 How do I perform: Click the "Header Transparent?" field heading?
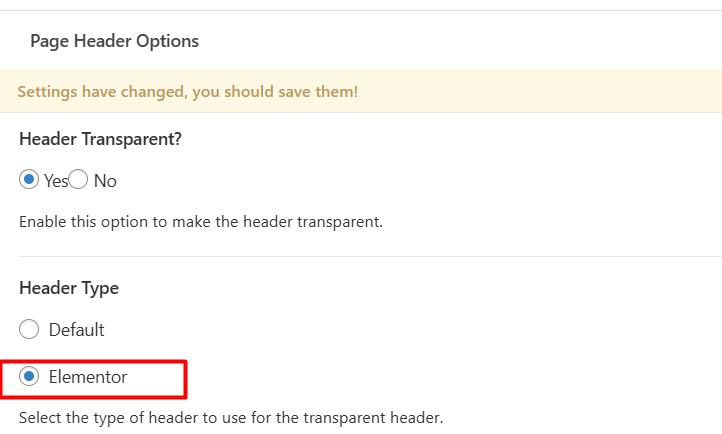(100, 139)
